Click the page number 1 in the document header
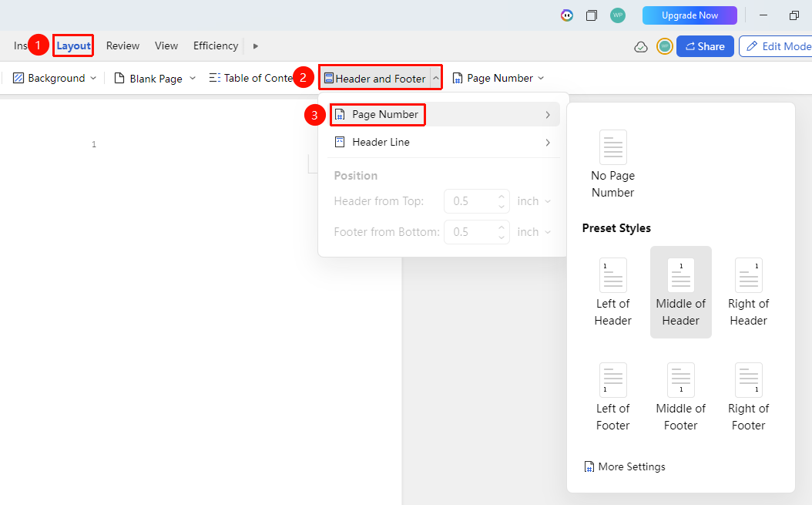The height and width of the screenshot is (505, 812). tap(94, 145)
